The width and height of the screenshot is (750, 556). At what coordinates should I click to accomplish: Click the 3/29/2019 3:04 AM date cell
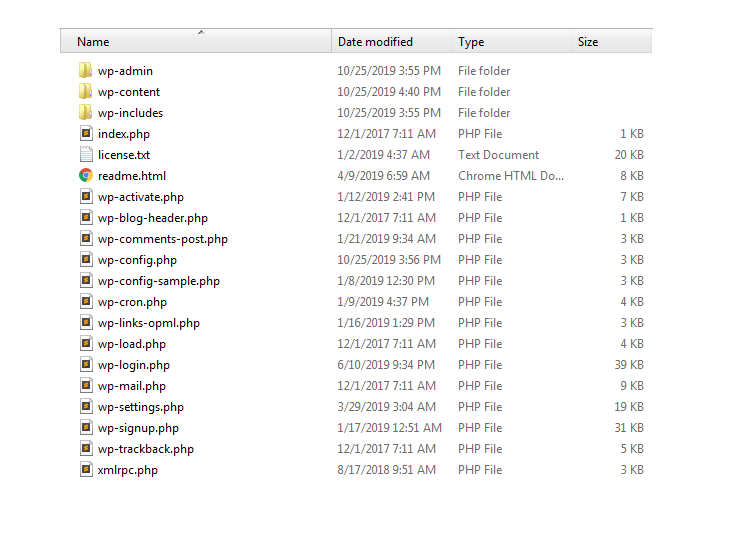(386, 408)
